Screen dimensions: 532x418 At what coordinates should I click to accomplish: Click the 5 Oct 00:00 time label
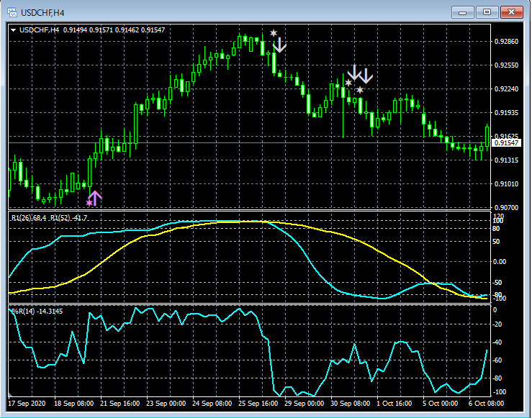tap(440, 404)
